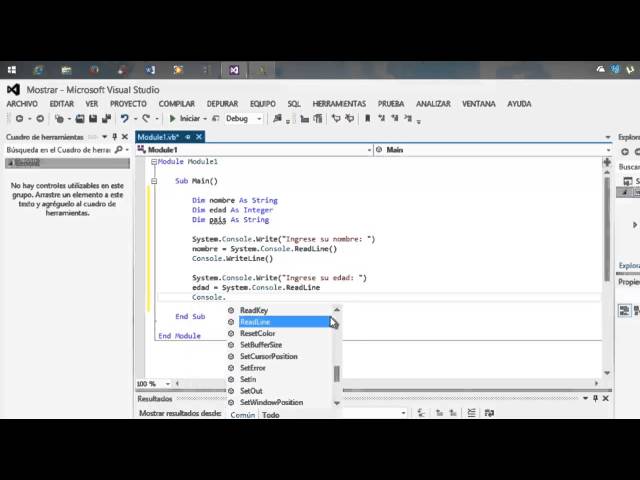The height and width of the screenshot is (480, 640).
Task: Switch IntelliSense to the Común tab
Action: coord(242,415)
